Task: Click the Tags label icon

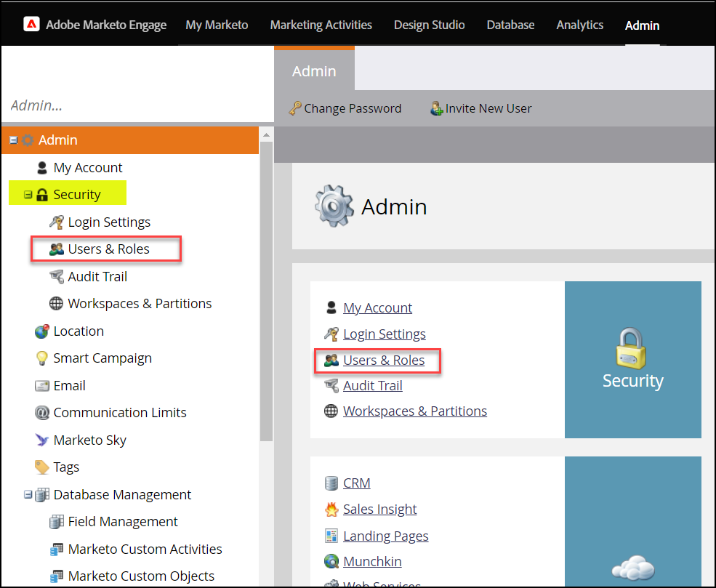Action: click(x=41, y=467)
